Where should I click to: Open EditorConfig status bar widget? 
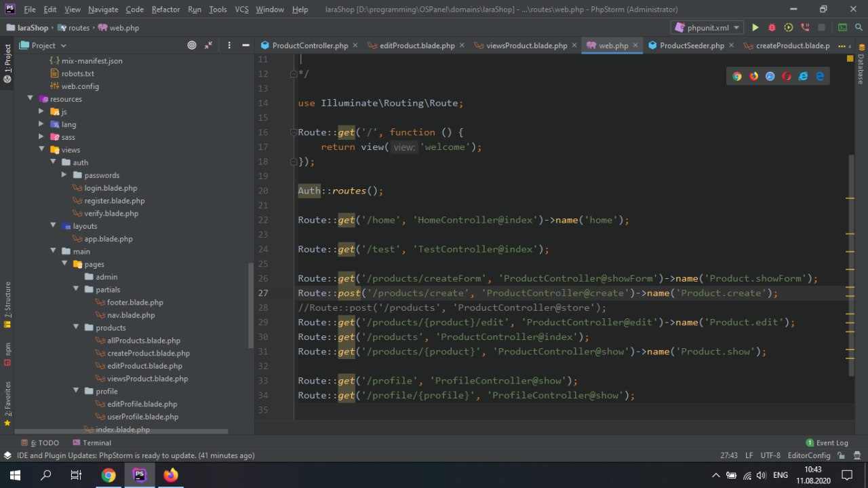coord(809,455)
